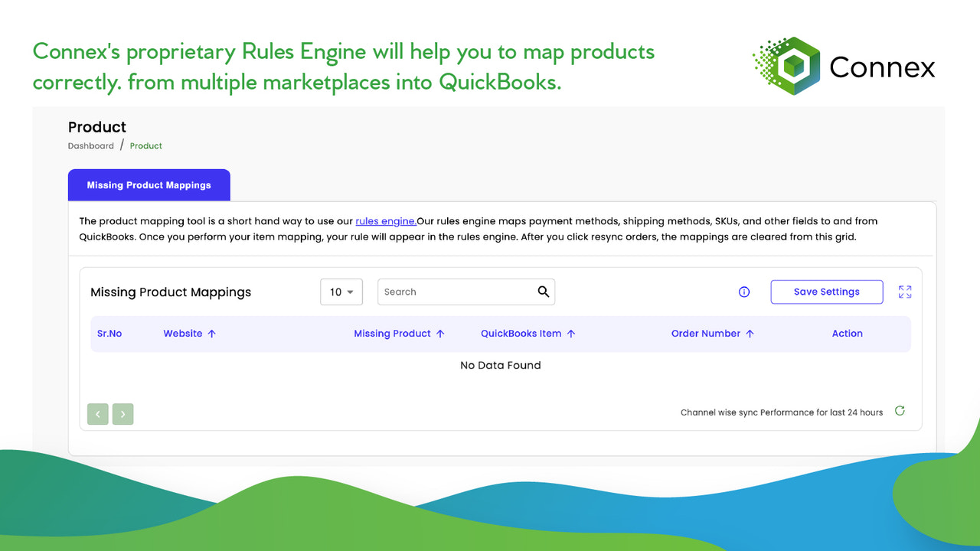The height and width of the screenshot is (551, 980).
Task: Click the Sr.No column header
Action: pyautogui.click(x=109, y=333)
